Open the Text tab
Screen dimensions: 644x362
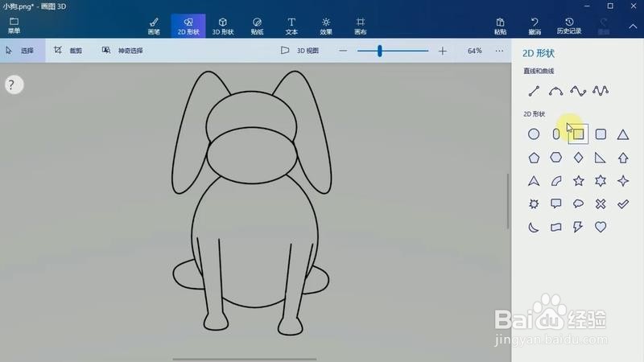291,26
